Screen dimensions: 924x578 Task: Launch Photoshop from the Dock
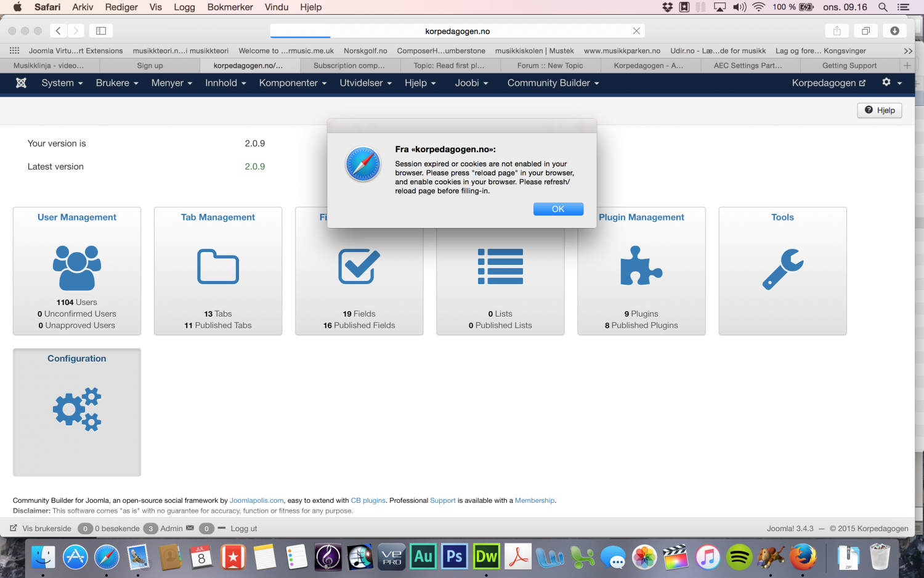point(455,557)
